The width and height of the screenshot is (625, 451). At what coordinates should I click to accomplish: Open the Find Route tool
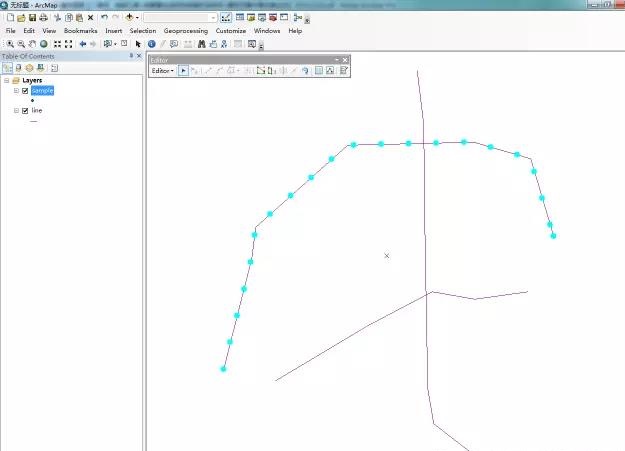click(213, 44)
